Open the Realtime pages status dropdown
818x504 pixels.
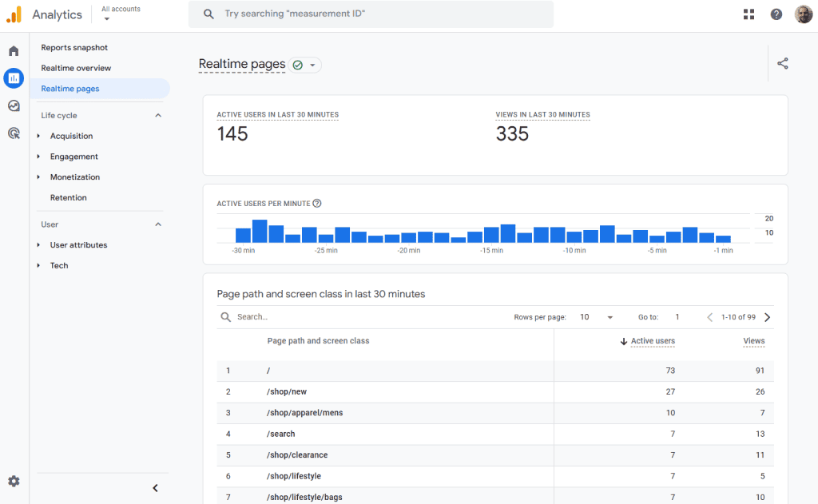coord(304,65)
